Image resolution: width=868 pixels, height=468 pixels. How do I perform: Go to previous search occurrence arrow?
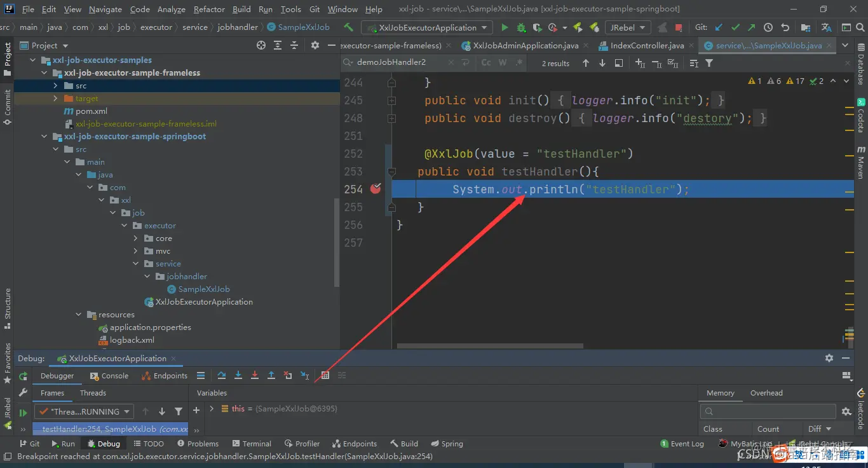586,63
